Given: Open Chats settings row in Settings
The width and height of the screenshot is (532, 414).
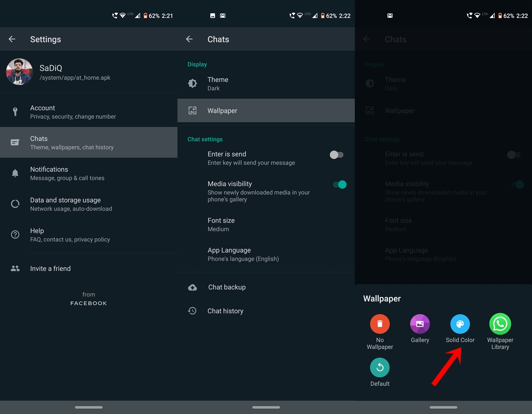Looking at the screenshot, I should point(89,142).
